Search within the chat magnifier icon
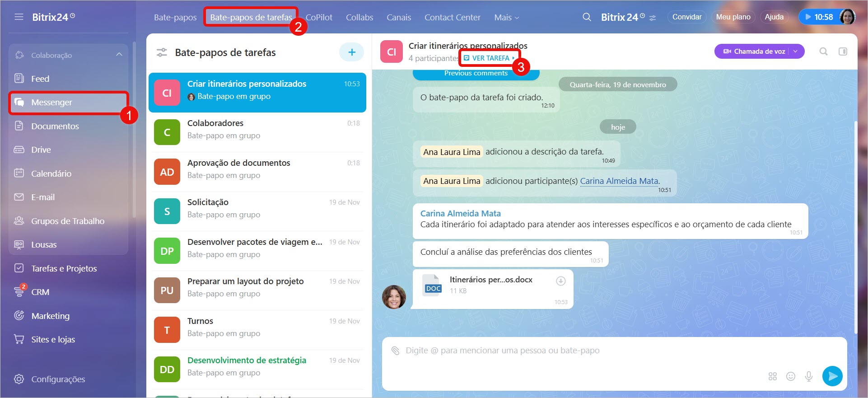Viewport: 868px width, 398px height. (x=823, y=52)
